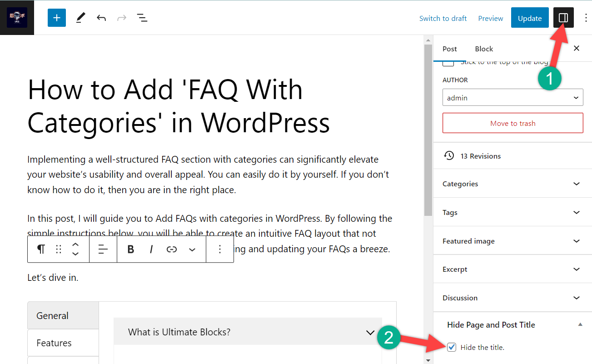Collapse the Hide Page and Post Title panel
Viewport: 592px width, 364px height.
[512, 324]
